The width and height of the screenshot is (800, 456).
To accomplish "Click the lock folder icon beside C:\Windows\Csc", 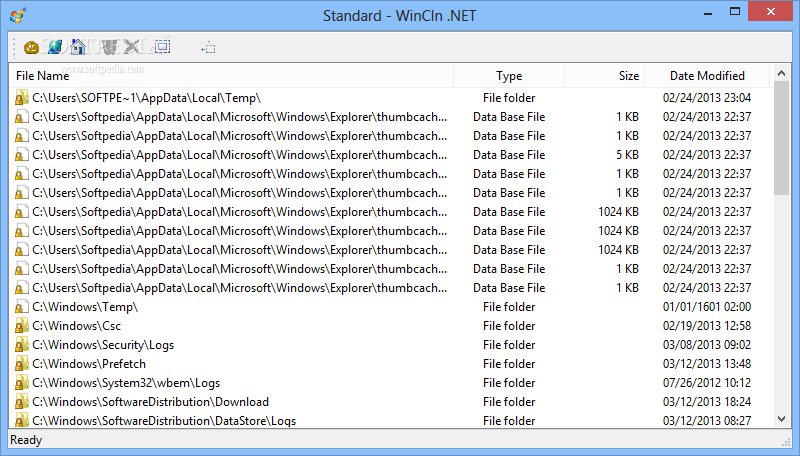I will point(21,325).
